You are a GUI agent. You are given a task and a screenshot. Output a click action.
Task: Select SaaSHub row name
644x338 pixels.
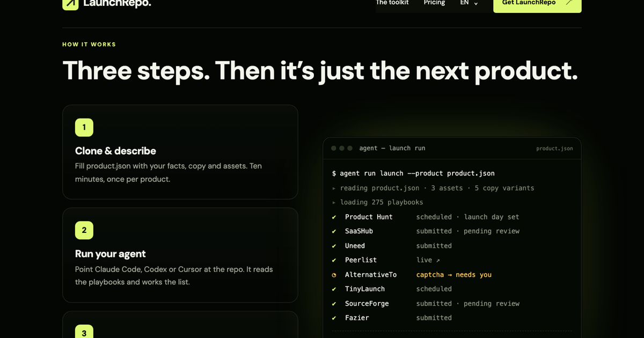point(359,231)
